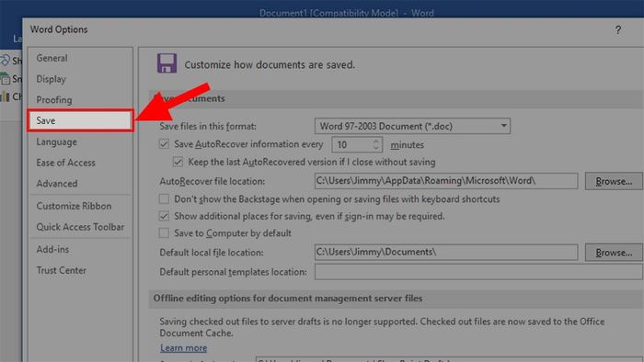Open Proofing options

coord(53,100)
